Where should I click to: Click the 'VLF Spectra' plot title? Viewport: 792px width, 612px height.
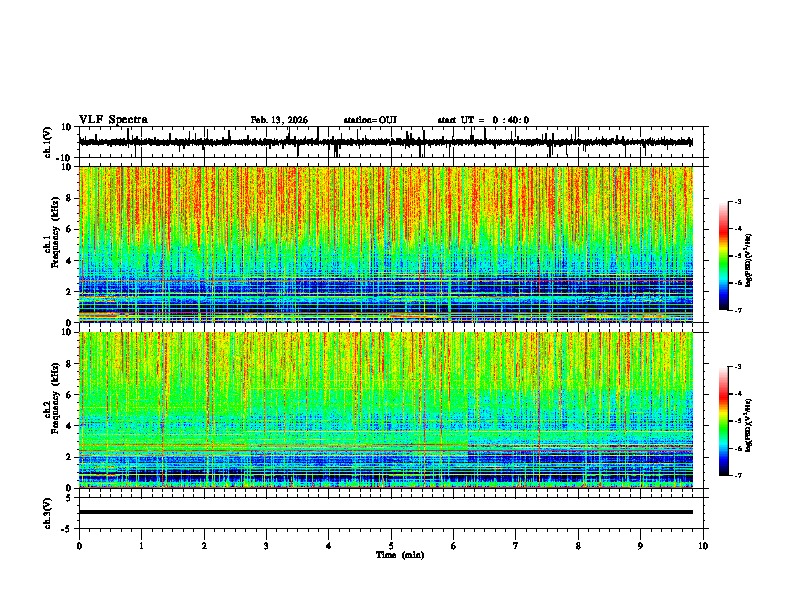click(x=113, y=120)
